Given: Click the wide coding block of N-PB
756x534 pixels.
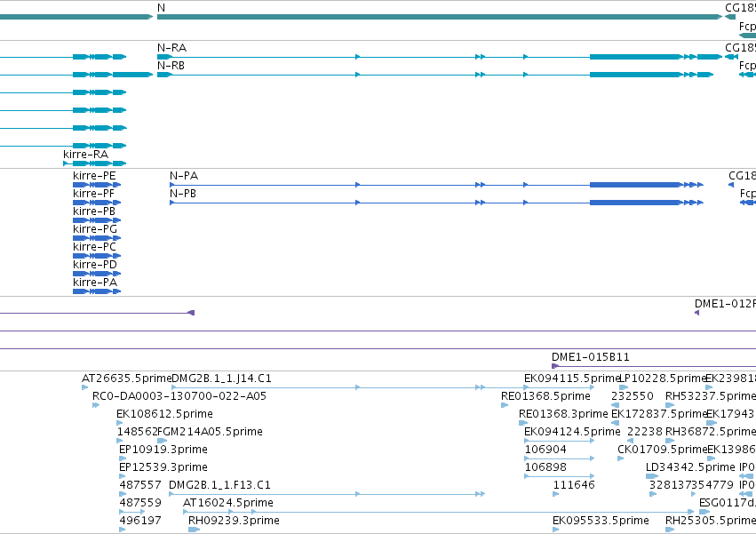Looking at the screenshot, I should [635, 203].
